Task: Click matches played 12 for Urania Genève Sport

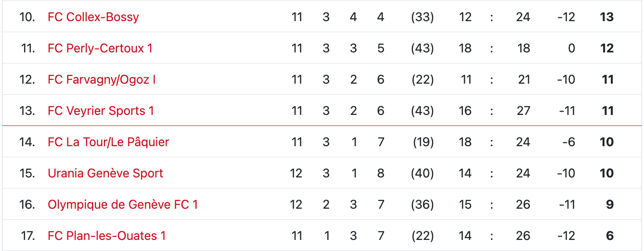Action: point(296,173)
